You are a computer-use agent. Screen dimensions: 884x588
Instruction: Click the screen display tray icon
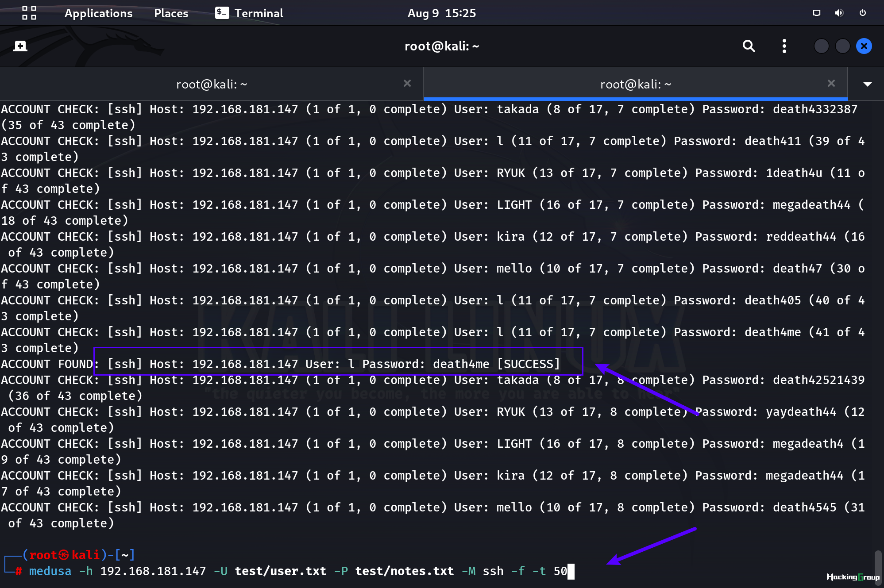pyautogui.click(x=817, y=13)
